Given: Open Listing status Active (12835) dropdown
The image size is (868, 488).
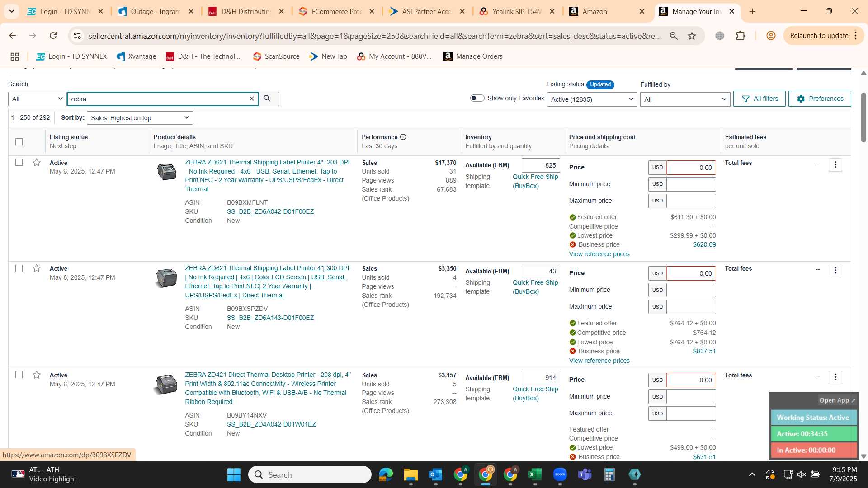Looking at the screenshot, I should coord(592,99).
